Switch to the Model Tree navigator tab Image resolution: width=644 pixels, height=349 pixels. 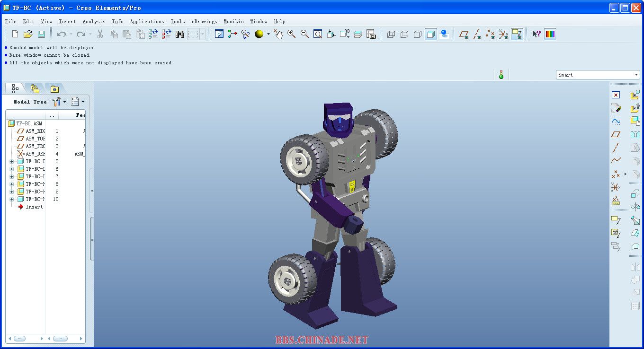tap(15, 88)
